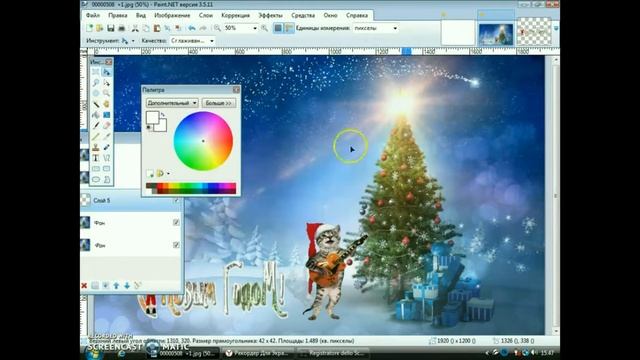
Task: Open the Дополнительный dropdown in Палитра
Action: [172, 103]
